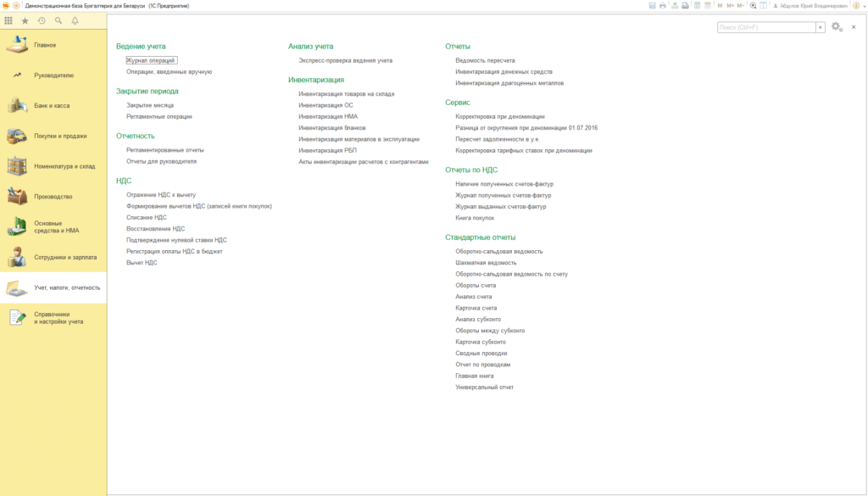This screenshot has height=496, width=868.
Task: Open Шахматная ведомость report
Action: click(x=486, y=262)
